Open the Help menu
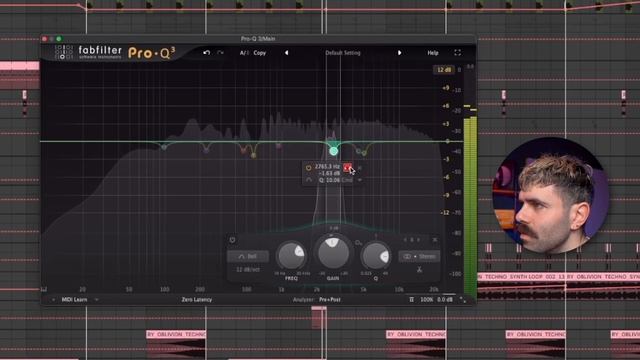The width and height of the screenshot is (640, 360). point(433,53)
